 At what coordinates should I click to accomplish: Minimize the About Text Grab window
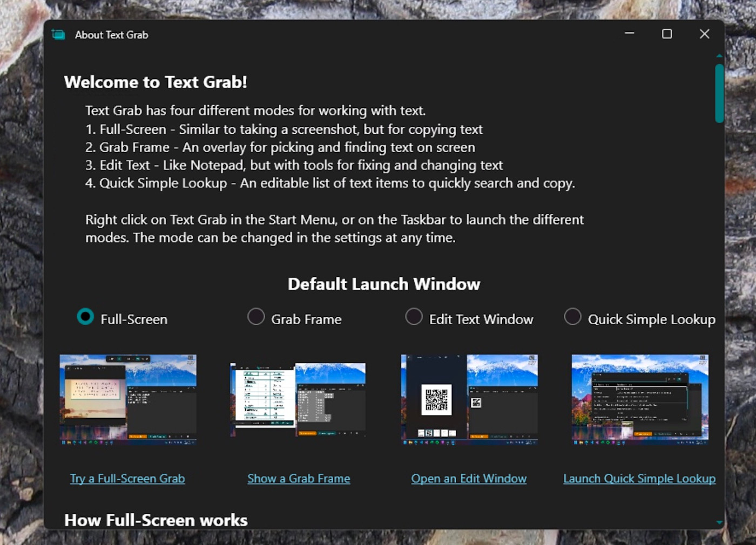point(630,33)
